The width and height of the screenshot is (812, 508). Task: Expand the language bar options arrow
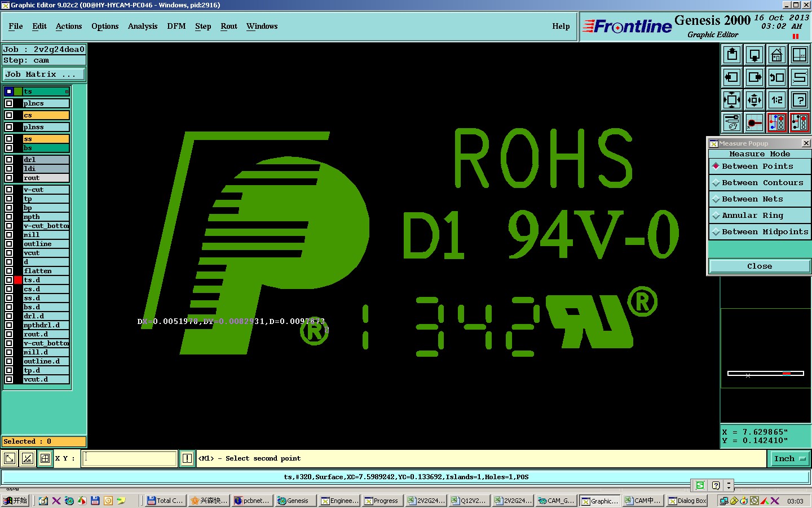[729, 485]
